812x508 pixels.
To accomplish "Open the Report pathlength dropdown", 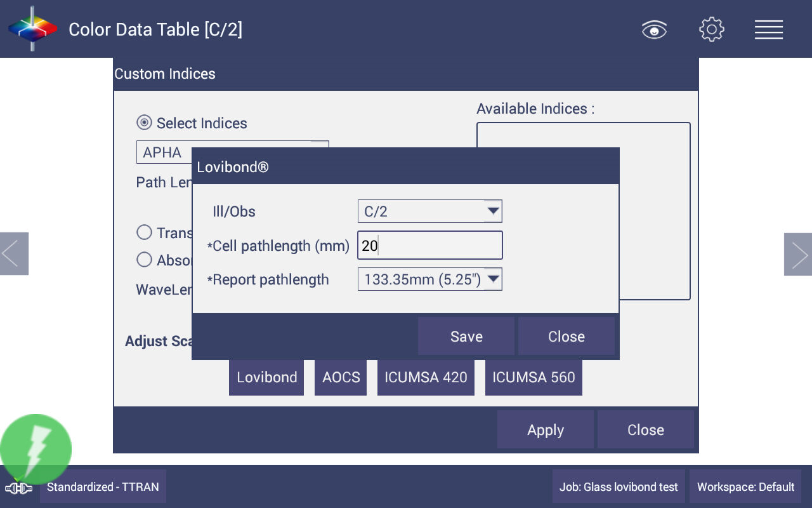I will 429,279.
